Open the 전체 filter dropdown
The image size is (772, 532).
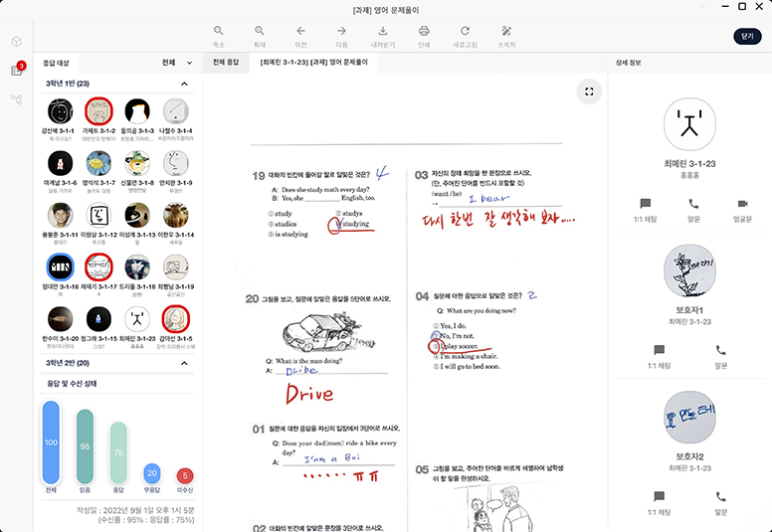pyautogui.click(x=177, y=63)
